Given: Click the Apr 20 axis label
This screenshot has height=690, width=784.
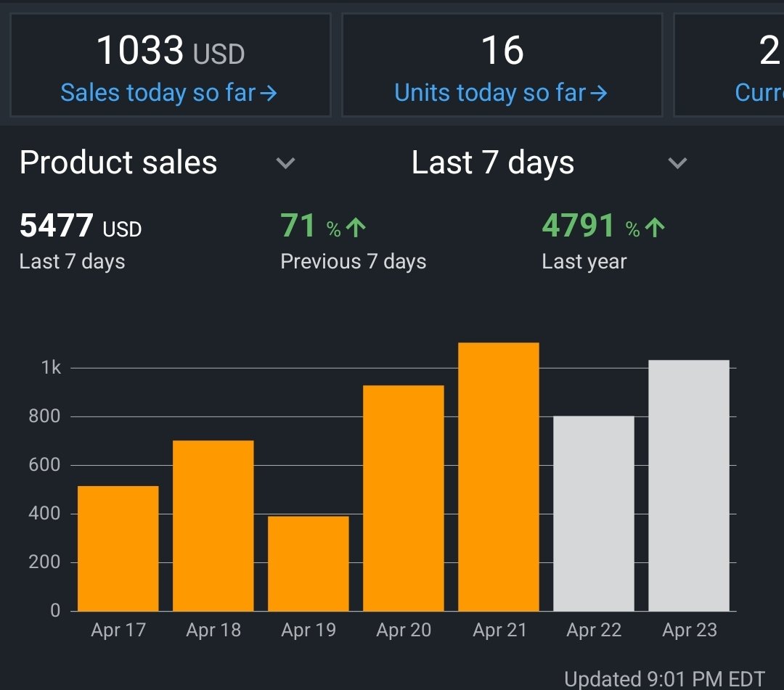Looking at the screenshot, I should [x=404, y=630].
